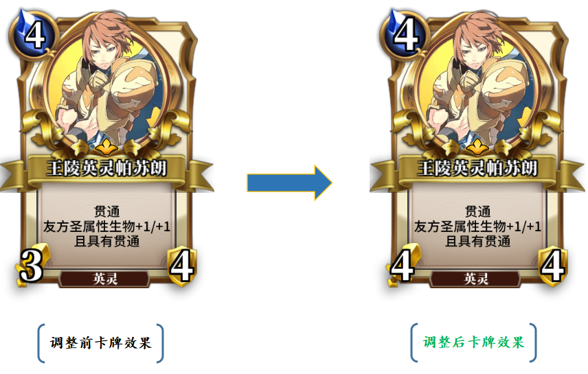Click the health shield on left card
The width and height of the screenshot is (588, 374).
pos(182,266)
